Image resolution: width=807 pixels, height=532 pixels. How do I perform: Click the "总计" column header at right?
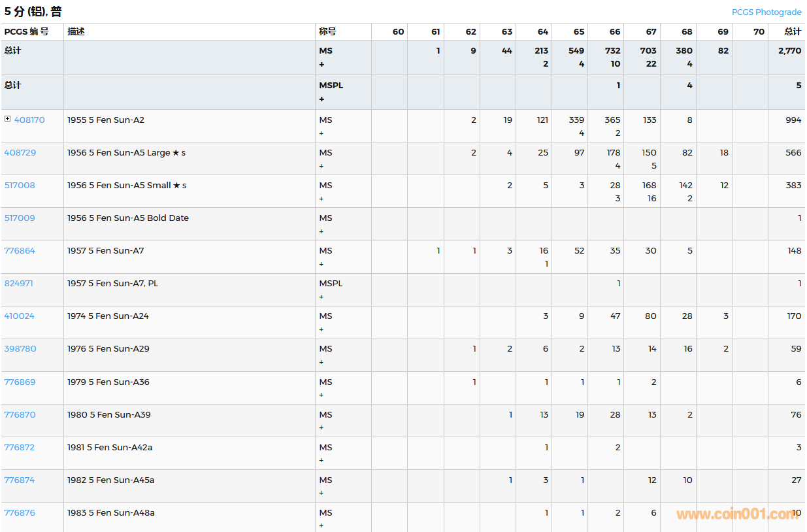click(x=793, y=31)
